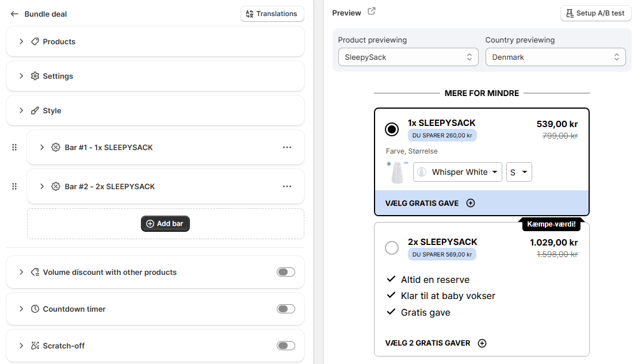Screen dimensions: 634x364
Task: Click plus icon next to VÆLG GRATIS GAVE
Action: point(471,203)
